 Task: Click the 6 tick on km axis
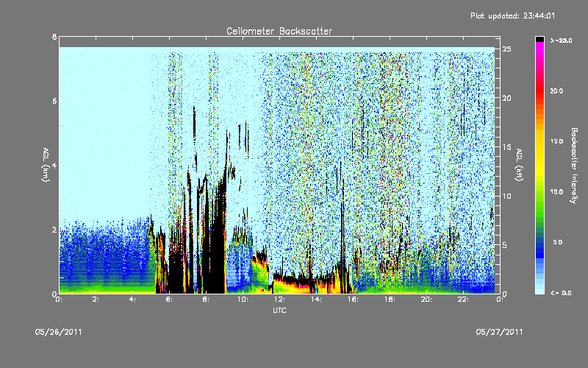pos(54,101)
